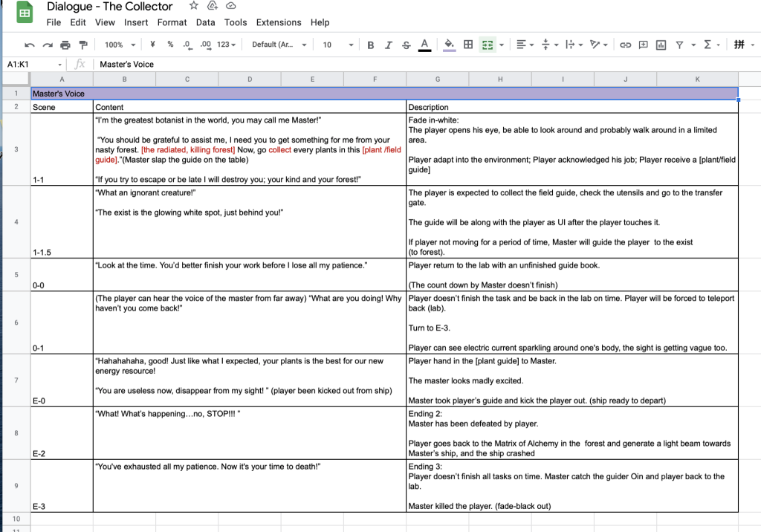Select the scene cell E-3
This screenshot has width=761, height=532.
click(x=62, y=486)
